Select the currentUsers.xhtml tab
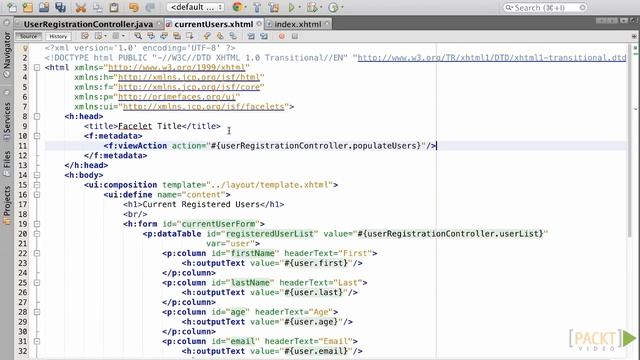Screen dimensions: 640x360 coord(213,24)
